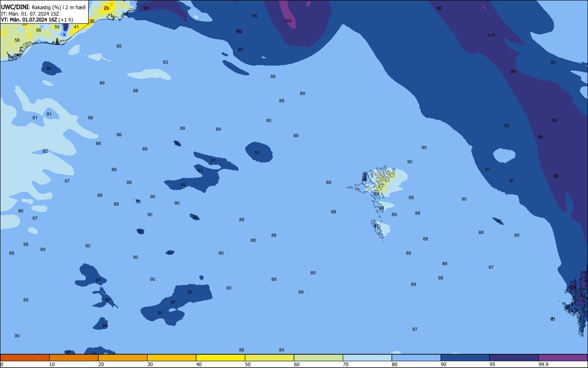The width and height of the screenshot is (588, 368).
Task: Select the 95–99.9 dark indigo legend swatch
Action: point(514,357)
